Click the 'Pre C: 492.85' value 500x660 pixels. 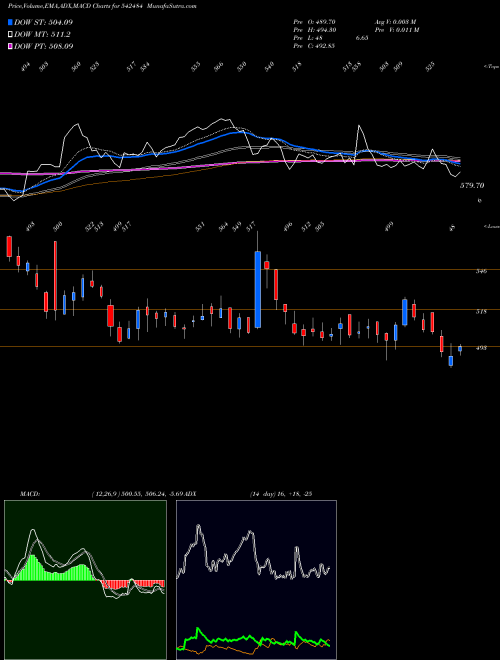[x=314, y=46]
